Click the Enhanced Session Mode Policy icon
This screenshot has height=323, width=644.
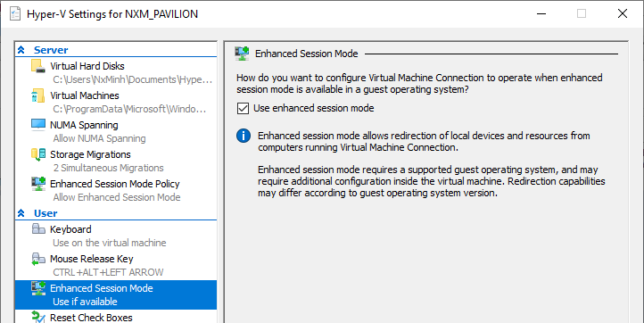(x=38, y=184)
